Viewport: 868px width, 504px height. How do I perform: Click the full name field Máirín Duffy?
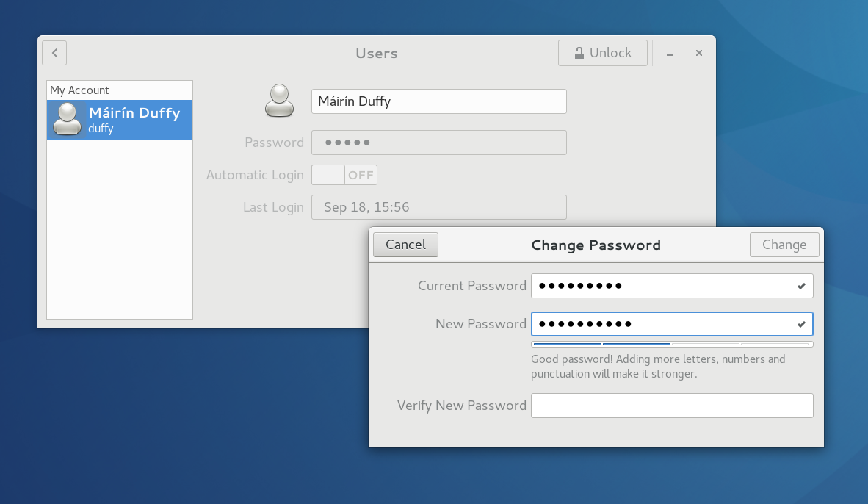click(x=438, y=101)
